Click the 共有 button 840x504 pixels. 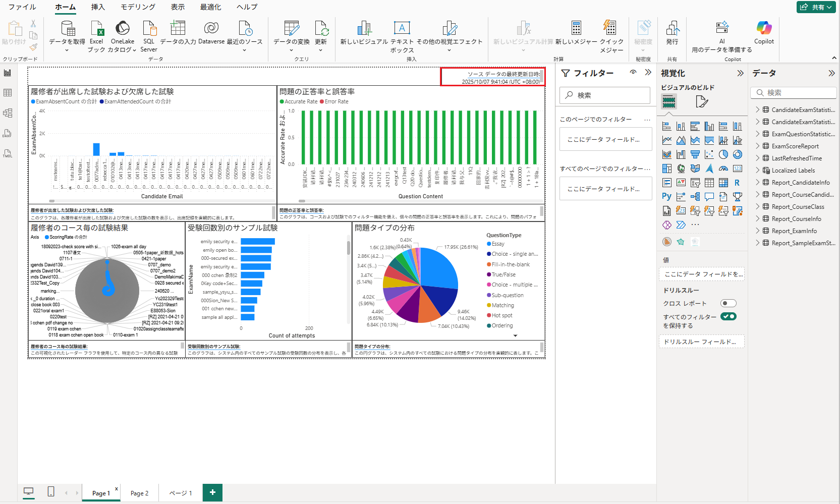pyautogui.click(x=815, y=7)
